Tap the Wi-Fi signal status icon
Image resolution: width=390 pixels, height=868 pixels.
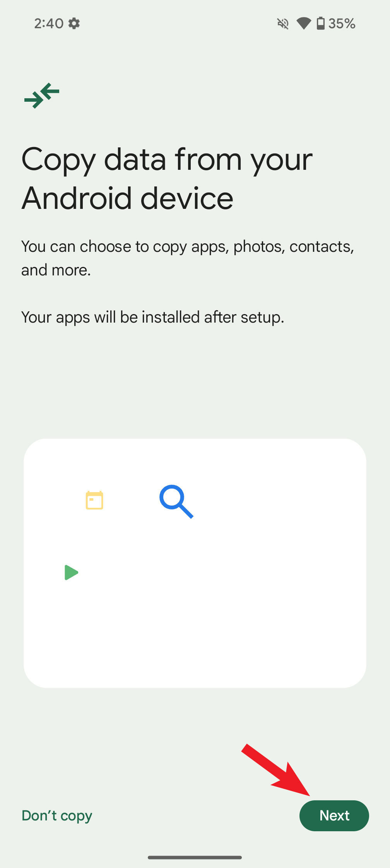(x=304, y=24)
